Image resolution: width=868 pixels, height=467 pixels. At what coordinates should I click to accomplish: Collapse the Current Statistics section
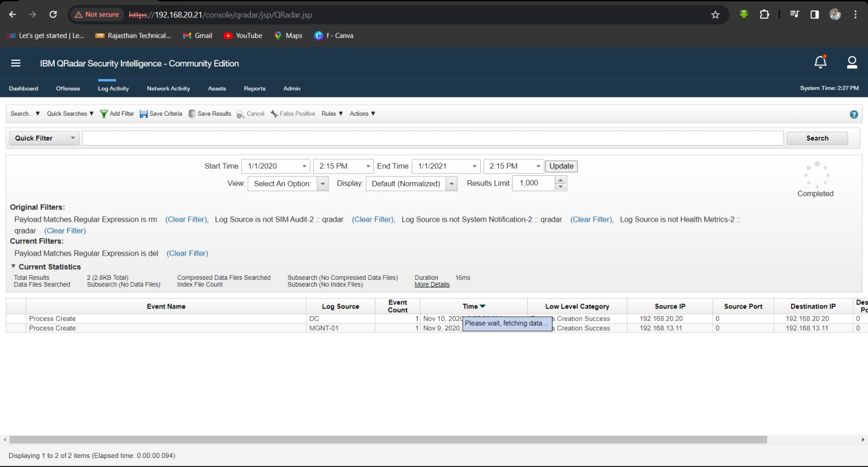(x=13, y=267)
